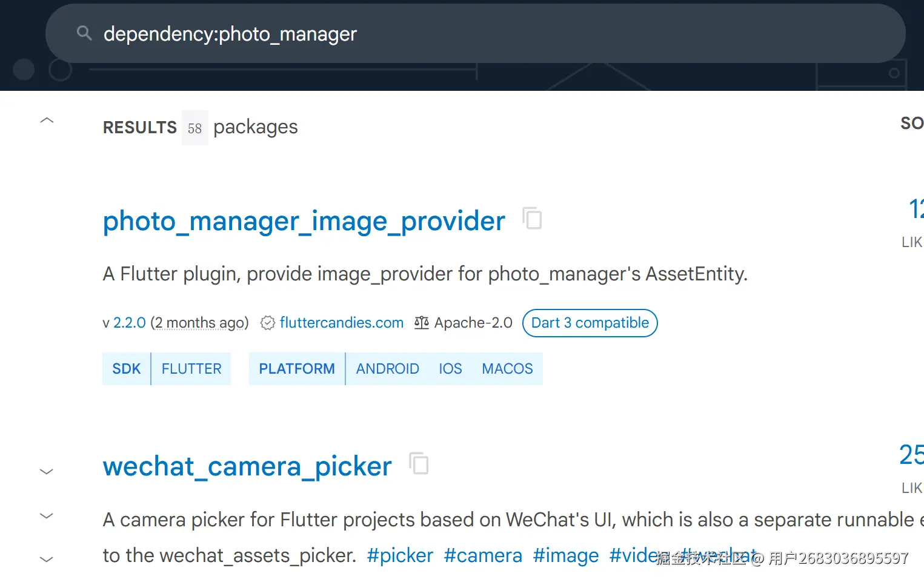Image resolution: width=924 pixels, height=582 pixels.
Task: Focus the dependency:photo_manager search field
Action: pyautogui.click(x=476, y=33)
